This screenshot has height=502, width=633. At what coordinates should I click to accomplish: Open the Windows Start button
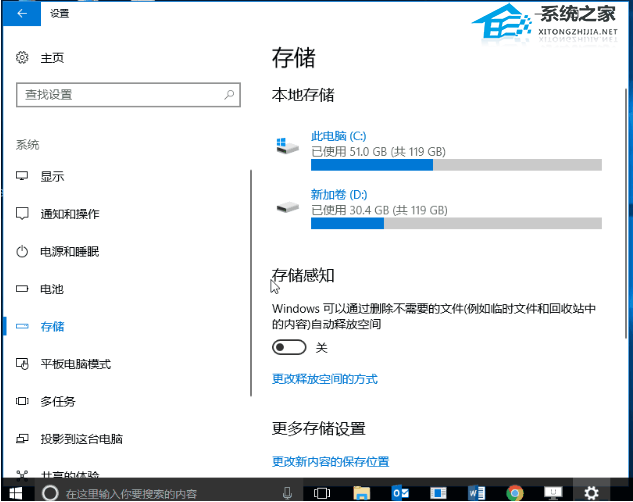pyautogui.click(x=15, y=493)
